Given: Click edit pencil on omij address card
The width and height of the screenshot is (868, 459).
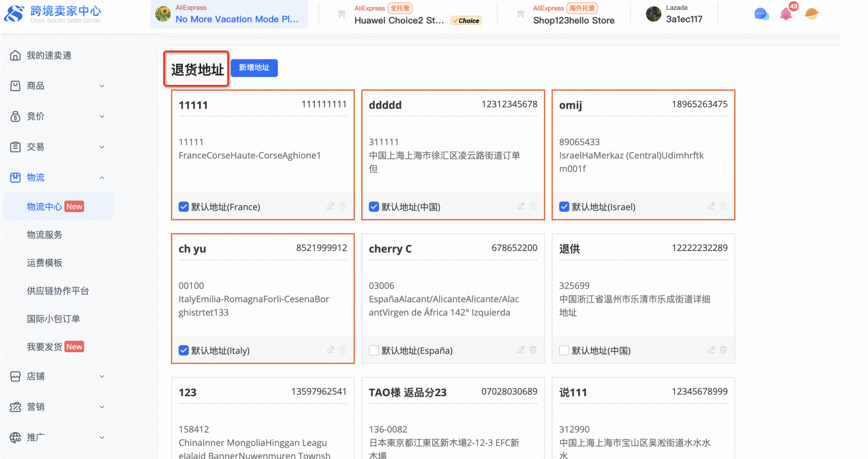Looking at the screenshot, I should [711, 206].
